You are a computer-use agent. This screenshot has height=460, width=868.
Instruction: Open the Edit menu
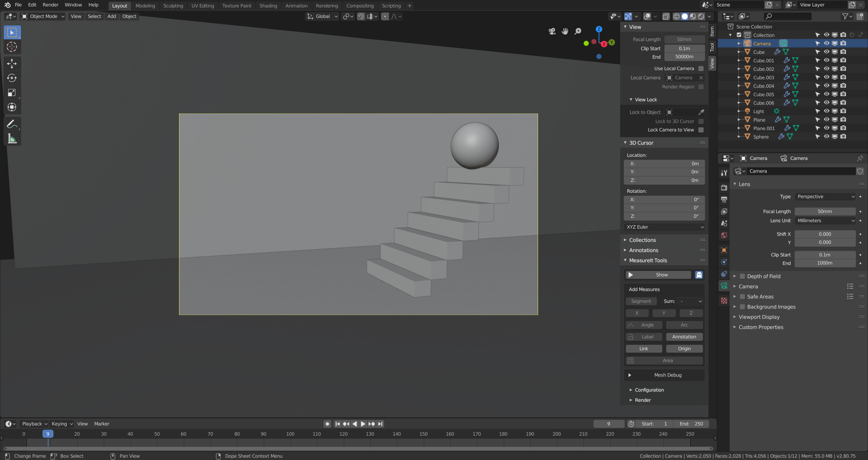point(32,5)
